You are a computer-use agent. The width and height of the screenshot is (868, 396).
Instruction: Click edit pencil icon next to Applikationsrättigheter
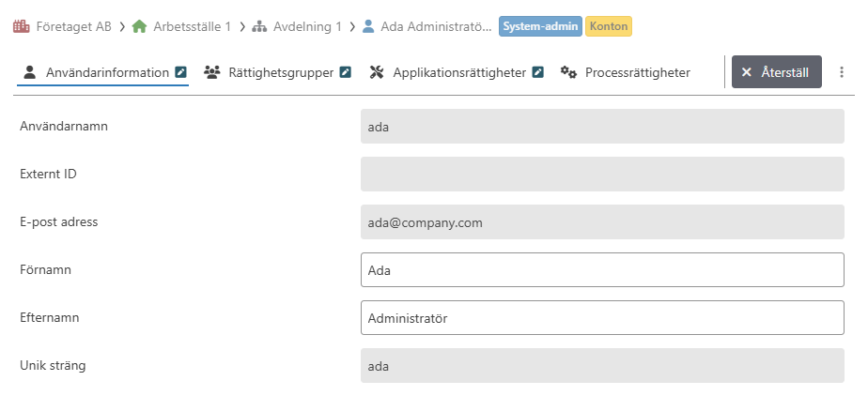click(x=538, y=72)
